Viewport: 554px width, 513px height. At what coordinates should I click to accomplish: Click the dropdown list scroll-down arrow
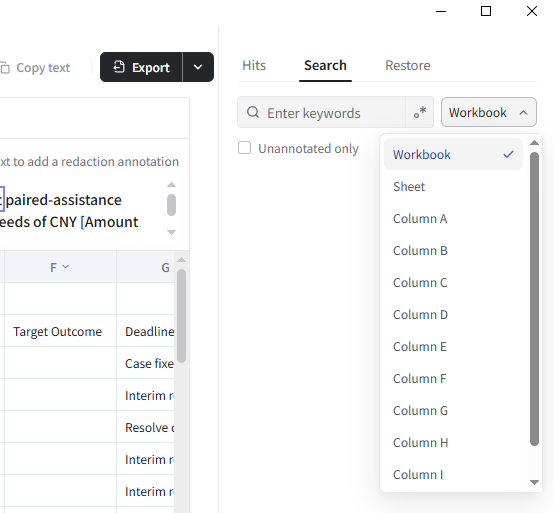pos(535,482)
